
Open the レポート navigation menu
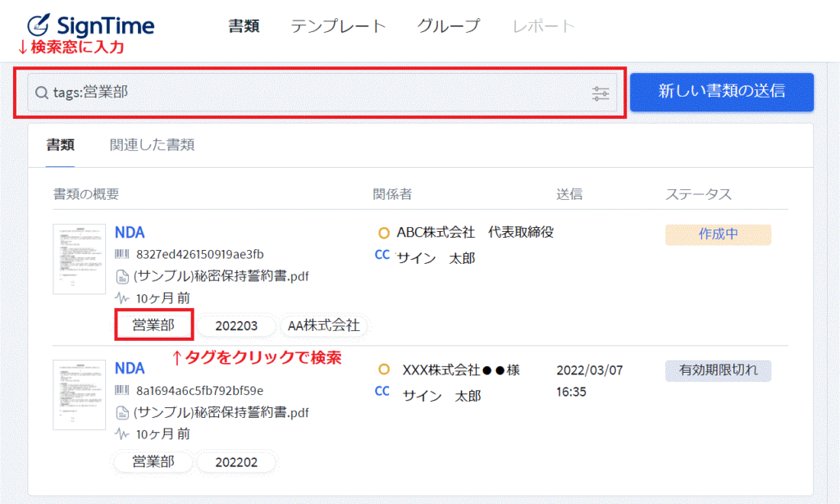544,25
